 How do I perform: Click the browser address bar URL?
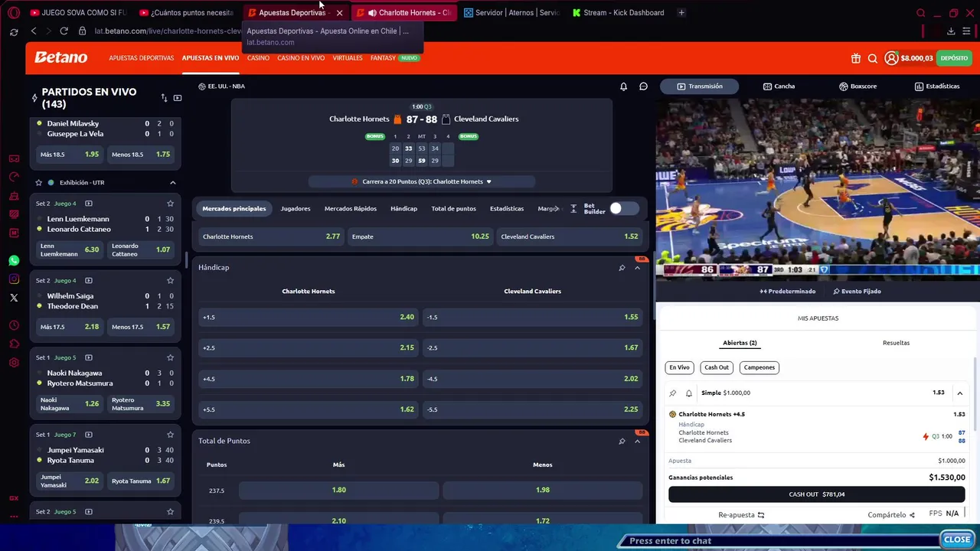click(x=168, y=31)
